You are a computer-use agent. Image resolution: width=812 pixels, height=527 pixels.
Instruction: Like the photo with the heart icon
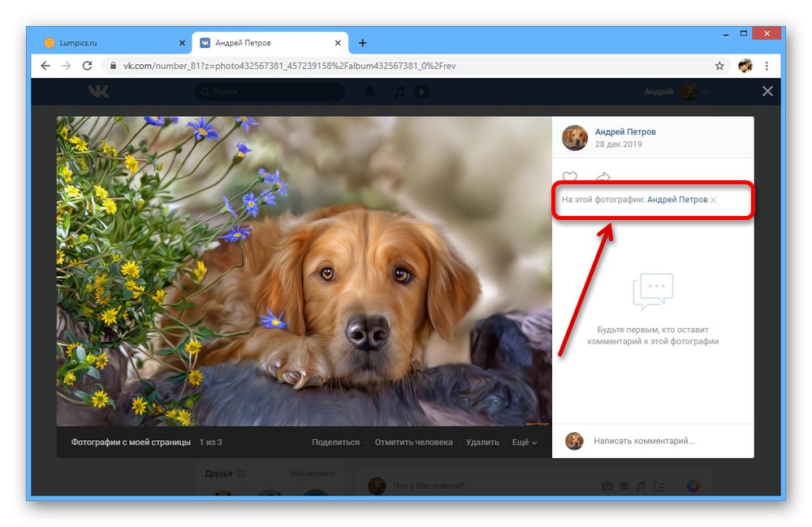(x=570, y=177)
